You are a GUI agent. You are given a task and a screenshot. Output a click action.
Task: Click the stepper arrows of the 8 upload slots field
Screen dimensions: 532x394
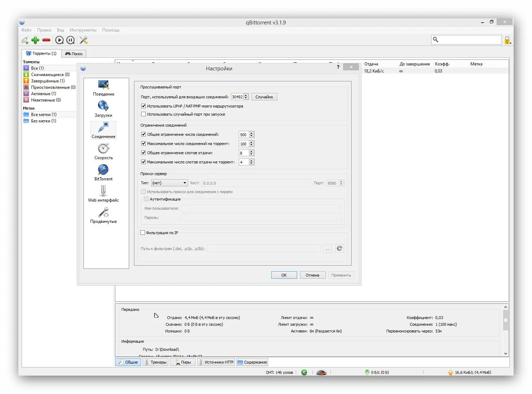251,153
